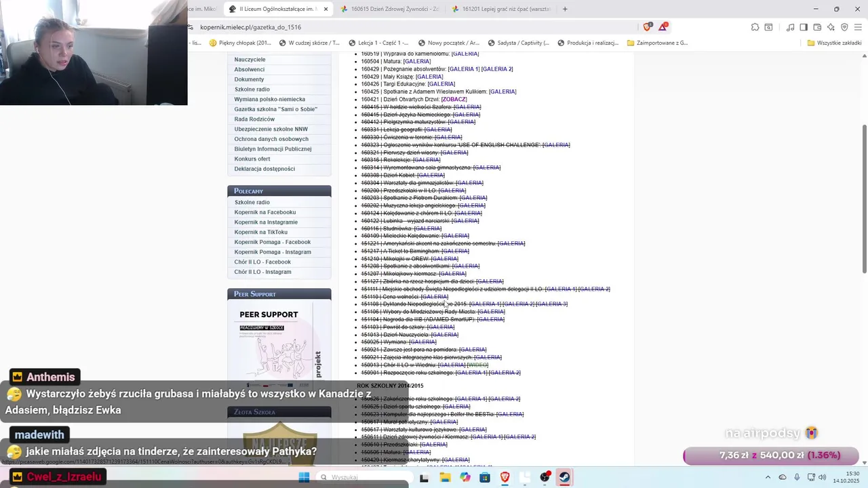Open OBS Studio from the taskbar
Viewport: 868px width, 488px height.
(545, 477)
